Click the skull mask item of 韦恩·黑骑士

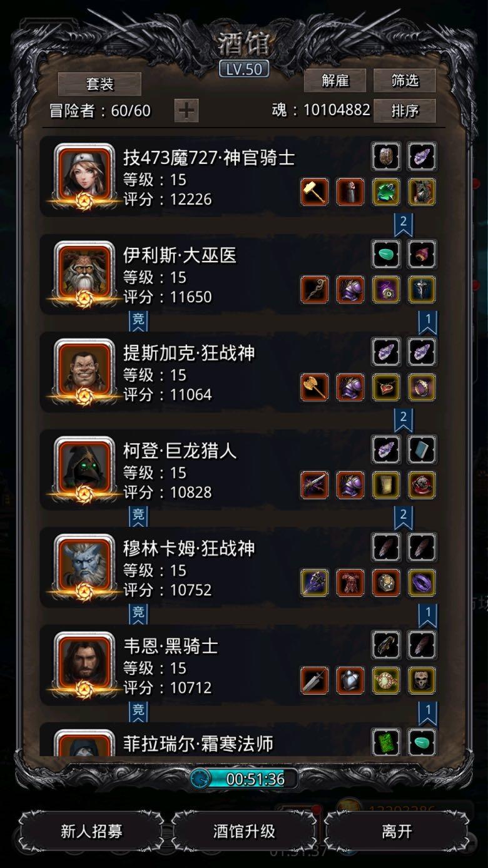(x=422, y=680)
